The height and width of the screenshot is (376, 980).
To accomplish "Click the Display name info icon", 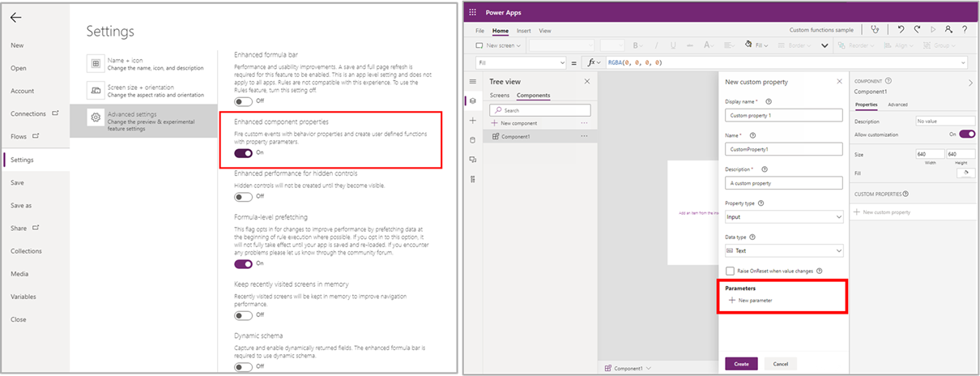I will point(768,102).
